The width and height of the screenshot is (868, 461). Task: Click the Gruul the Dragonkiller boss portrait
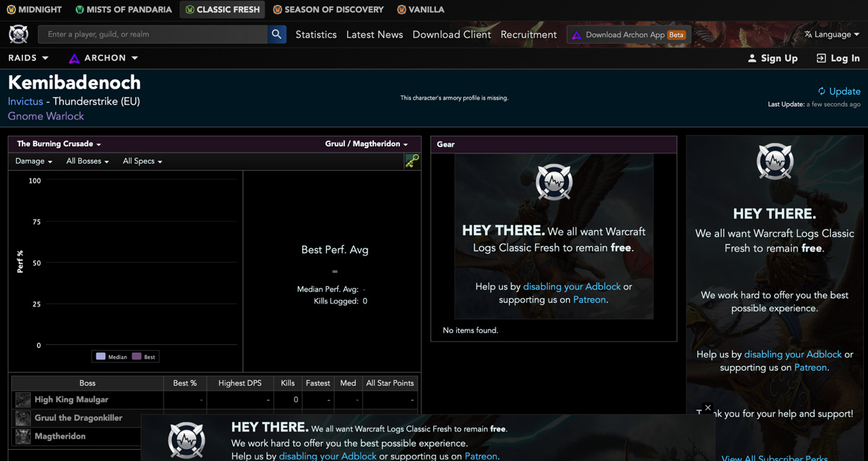pyautogui.click(x=22, y=417)
